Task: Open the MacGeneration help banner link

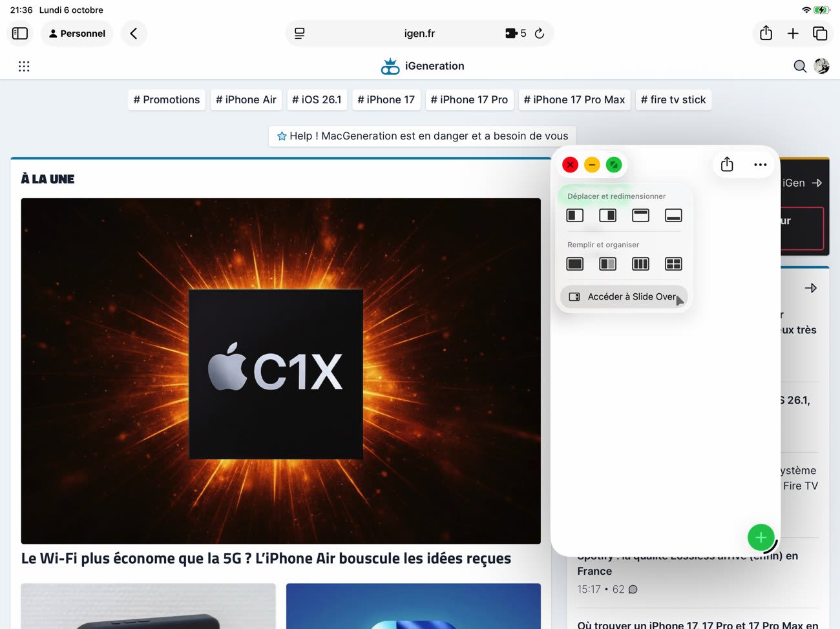Action: [x=422, y=136]
